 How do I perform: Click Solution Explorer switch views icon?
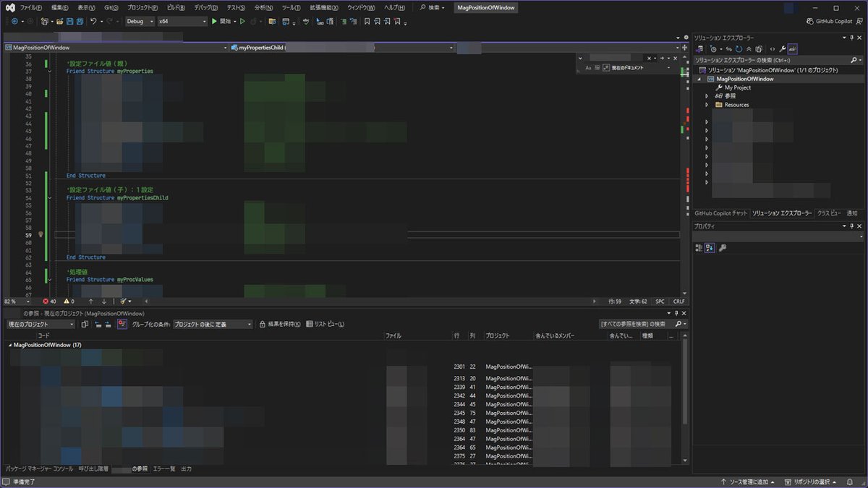[699, 48]
